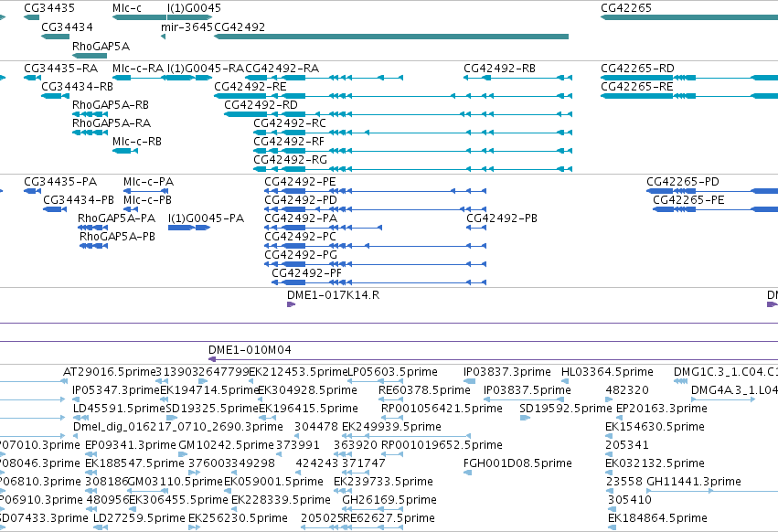Screen dimensions: 778x532
Task: Click transcript CG42492-RD label
Action: point(261,105)
